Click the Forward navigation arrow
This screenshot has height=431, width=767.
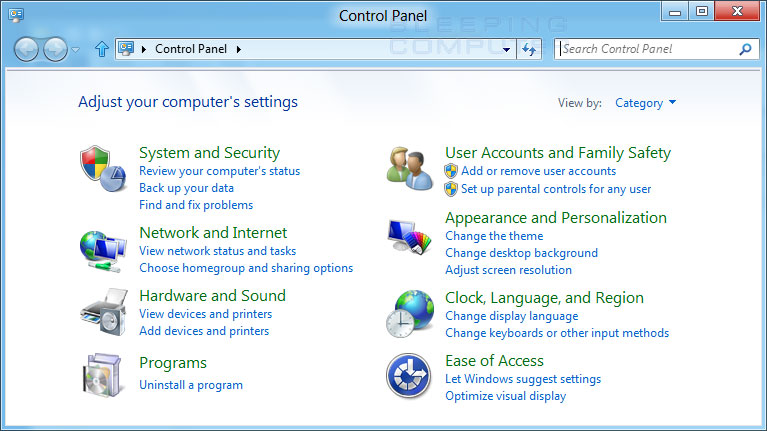pyautogui.click(x=55, y=49)
